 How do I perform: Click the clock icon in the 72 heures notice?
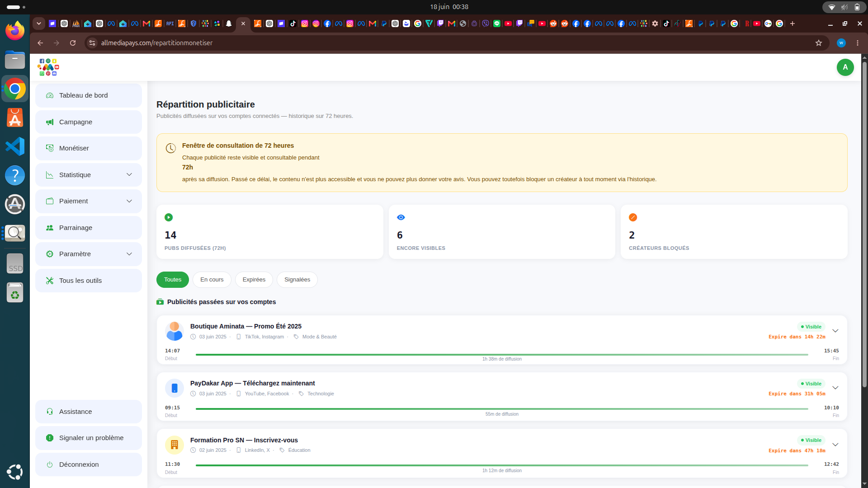coord(170,148)
